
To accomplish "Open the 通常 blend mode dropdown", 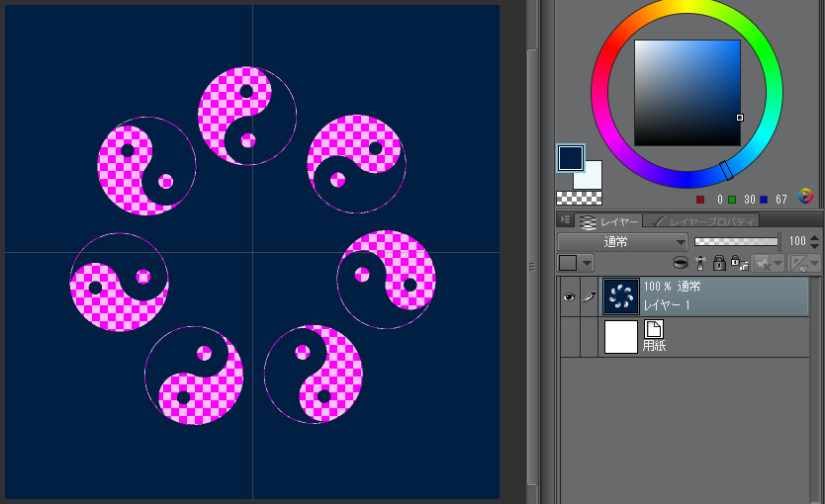I will pos(622,242).
